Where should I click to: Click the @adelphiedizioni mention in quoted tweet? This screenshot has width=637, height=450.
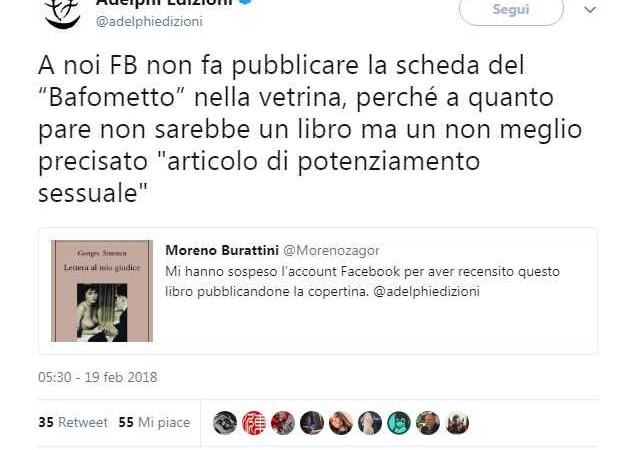click(426, 292)
